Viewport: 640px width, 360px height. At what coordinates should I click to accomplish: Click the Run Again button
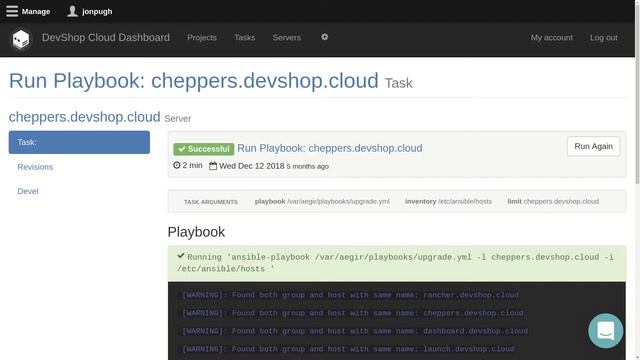pos(593,146)
